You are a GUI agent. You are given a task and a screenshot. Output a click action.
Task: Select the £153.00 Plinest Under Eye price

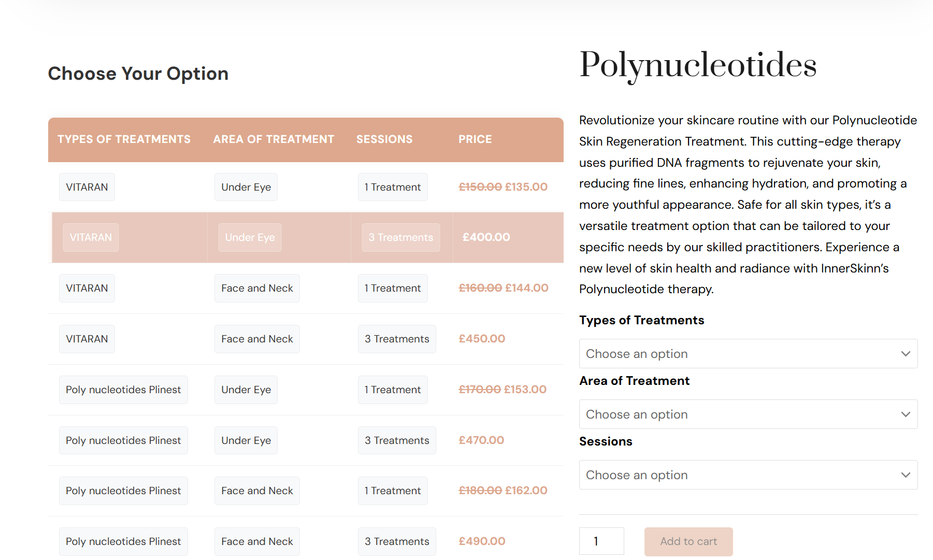pyautogui.click(x=525, y=390)
